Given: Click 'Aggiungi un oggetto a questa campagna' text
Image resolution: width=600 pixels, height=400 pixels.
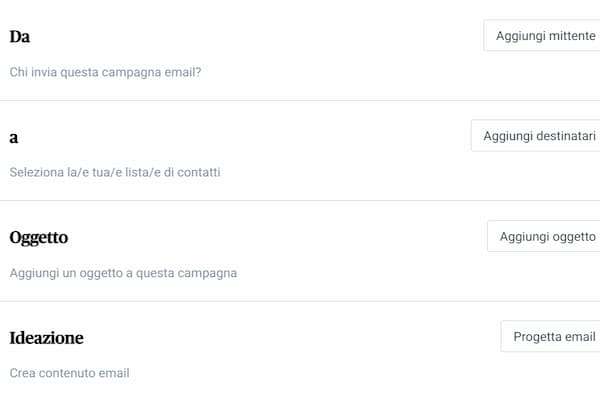Looking at the screenshot, I should point(123,272).
